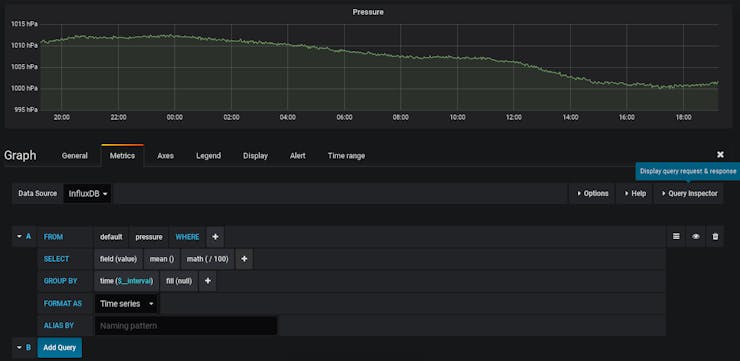
Task: Switch to the General tab
Action: [x=75, y=156]
